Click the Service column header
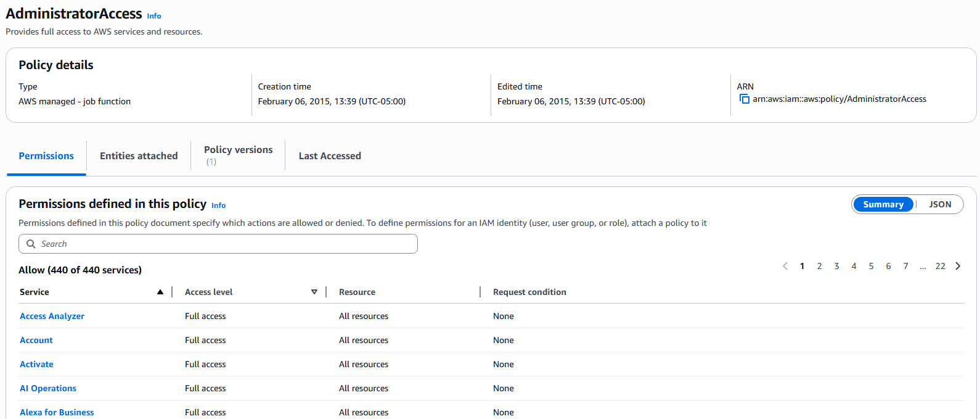The height and width of the screenshot is (419, 980). pyautogui.click(x=35, y=292)
